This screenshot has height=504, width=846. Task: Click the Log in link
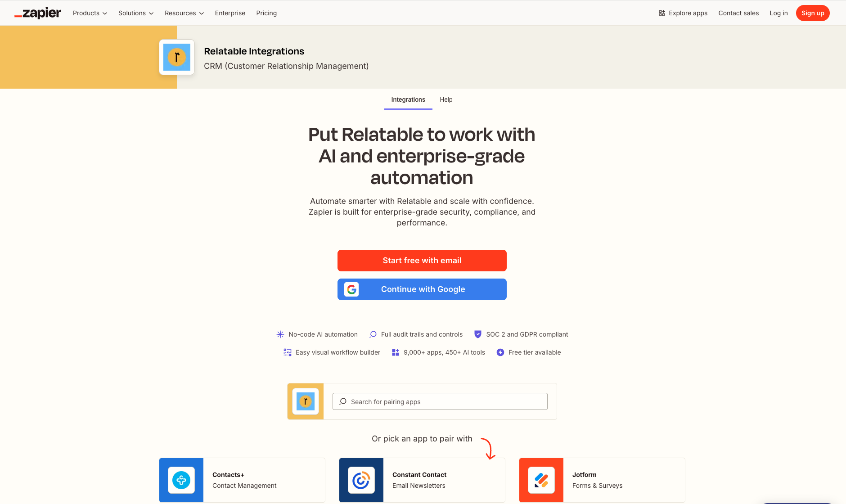pos(778,13)
